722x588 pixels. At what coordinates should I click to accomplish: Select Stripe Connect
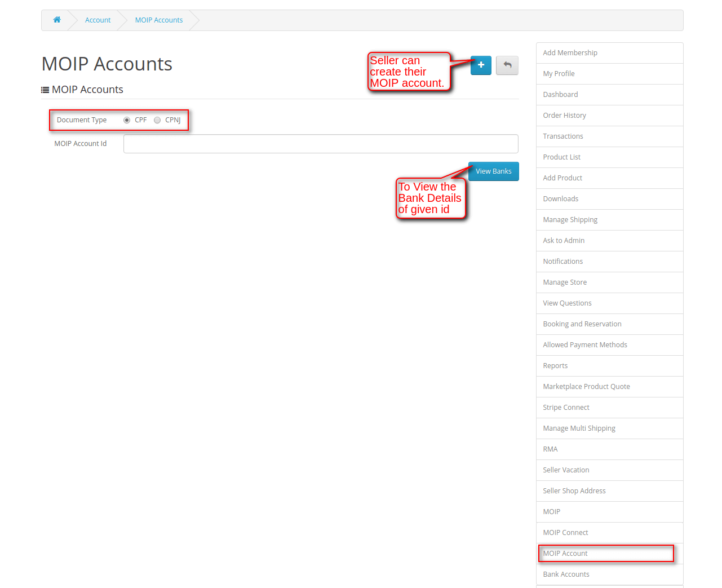pos(610,408)
